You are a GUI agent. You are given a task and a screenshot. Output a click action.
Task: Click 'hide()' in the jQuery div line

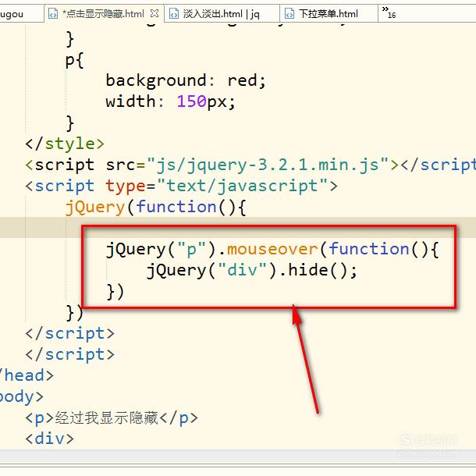pyautogui.click(x=318, y=270)
